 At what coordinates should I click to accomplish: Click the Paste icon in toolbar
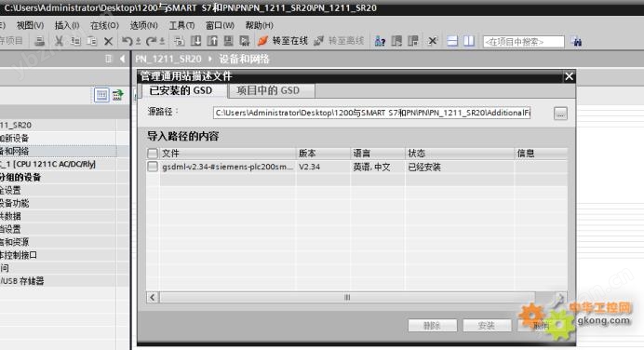click(x=92, y=41)
